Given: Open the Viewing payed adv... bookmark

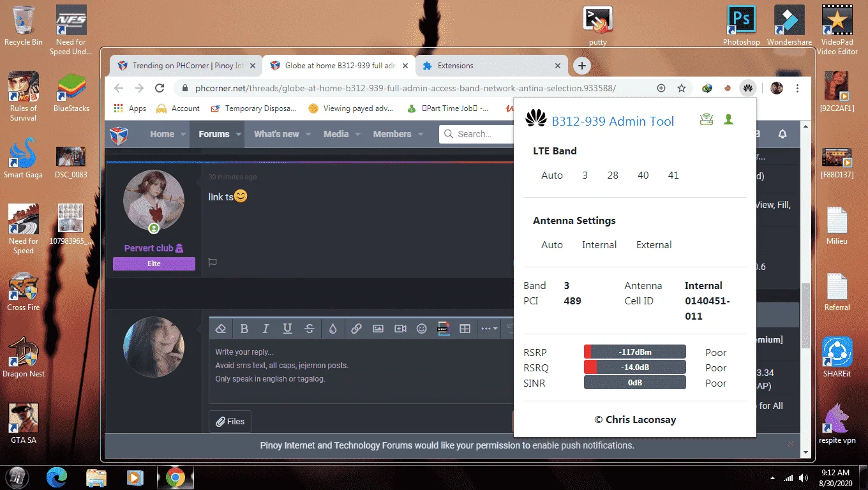Looking at the screenshot, I should (350, 108).
